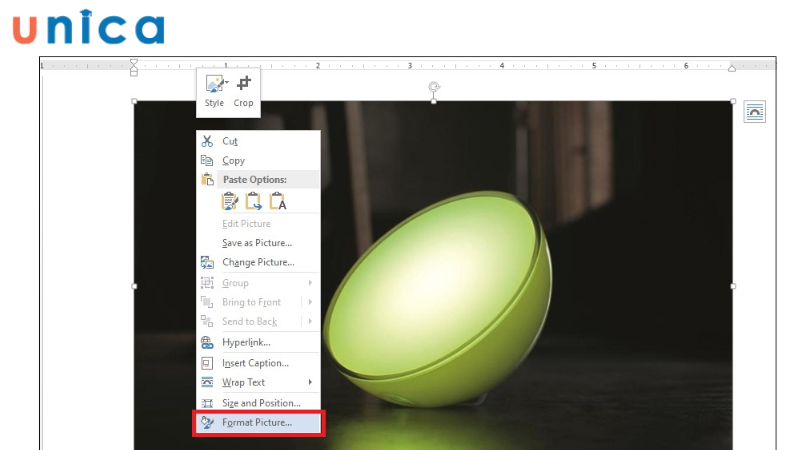Click the rotation handle above the picture
Viewport: 800px width, 450px height.
coord(433,87)
